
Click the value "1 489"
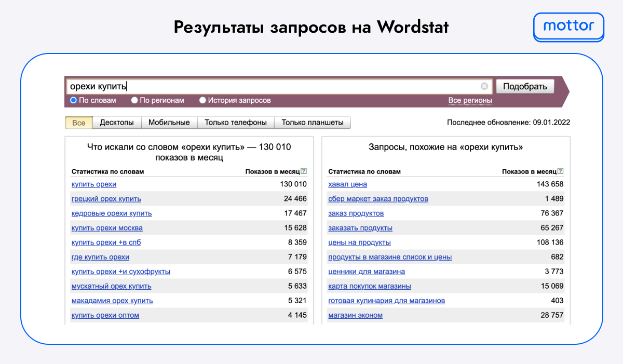point(554,199)
